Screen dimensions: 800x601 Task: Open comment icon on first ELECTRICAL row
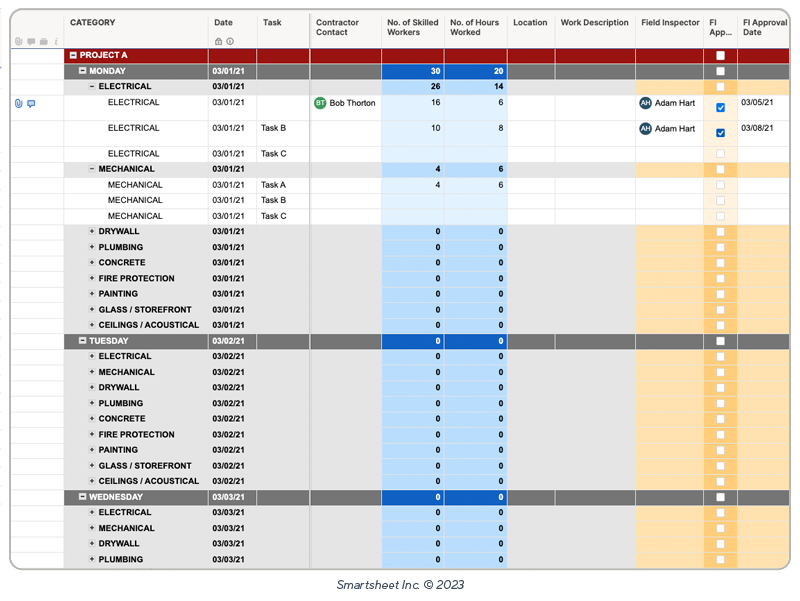point(31,103)
